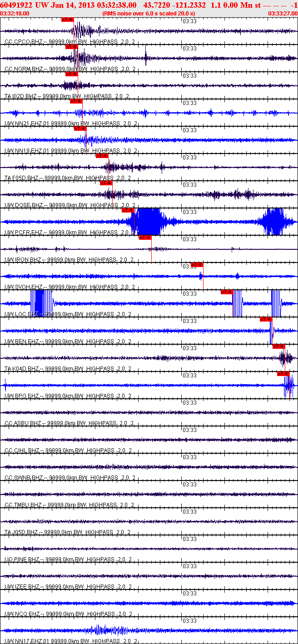
Task: Click the TA.F05D.BHZ station label
Action: [x=22, y=178]
